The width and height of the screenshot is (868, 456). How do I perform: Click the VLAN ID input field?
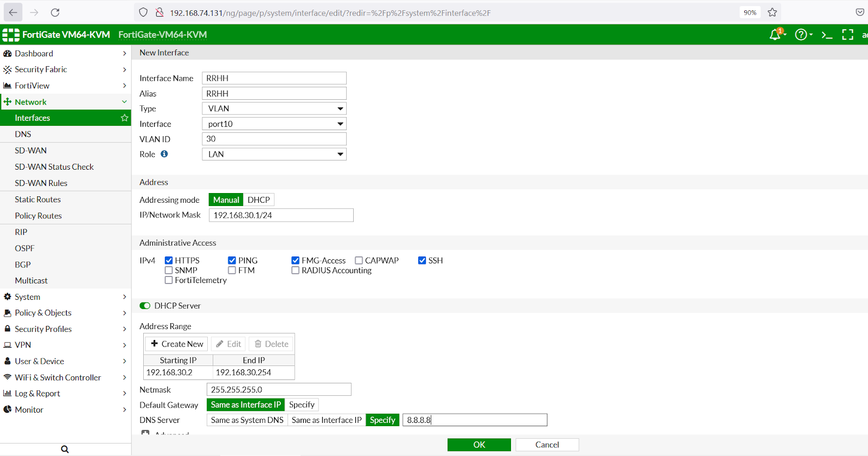coord(275,139)
